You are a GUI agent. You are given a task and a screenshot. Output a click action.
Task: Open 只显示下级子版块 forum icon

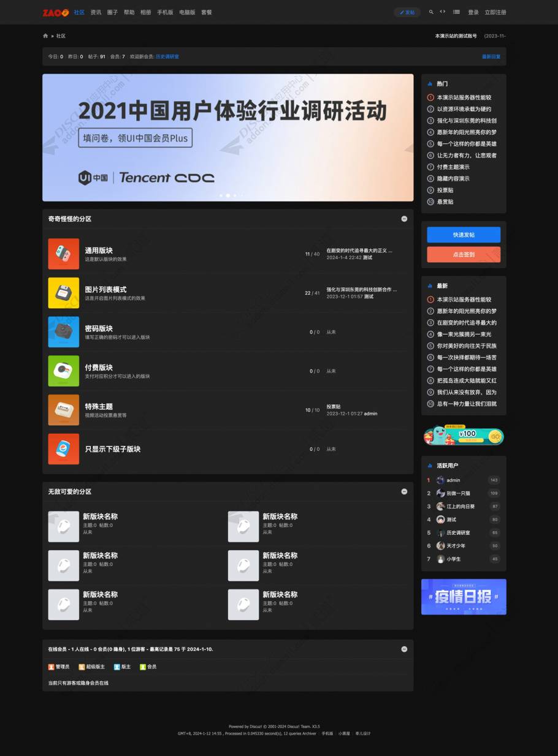click(x=64, y=449)
